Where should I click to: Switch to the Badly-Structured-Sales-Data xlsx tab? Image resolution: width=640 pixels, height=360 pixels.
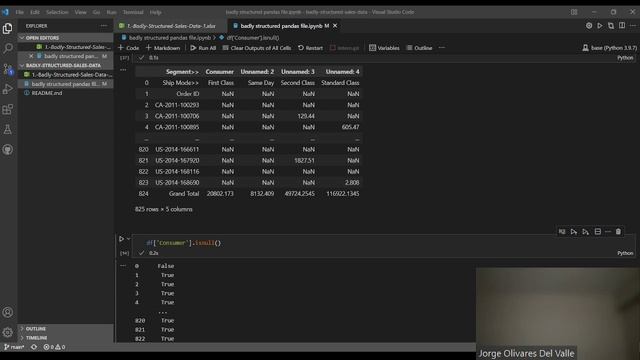[x=171, y=26]
